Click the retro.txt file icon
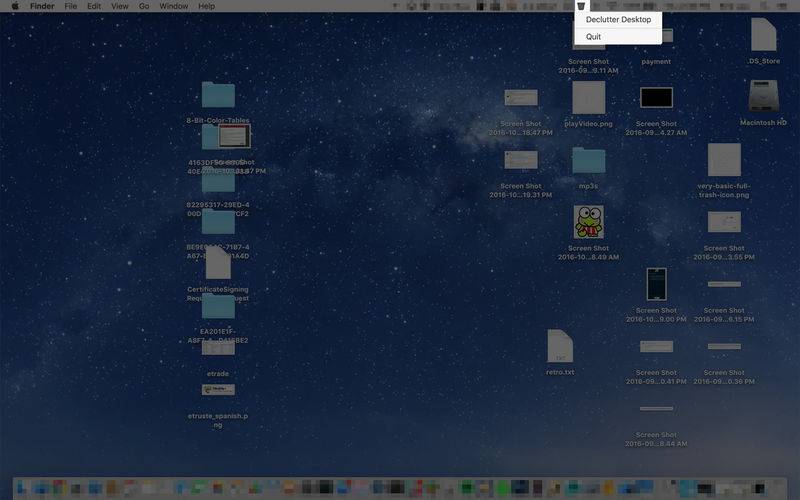This screenshot has width=800, height=500. tap(560, 346)
